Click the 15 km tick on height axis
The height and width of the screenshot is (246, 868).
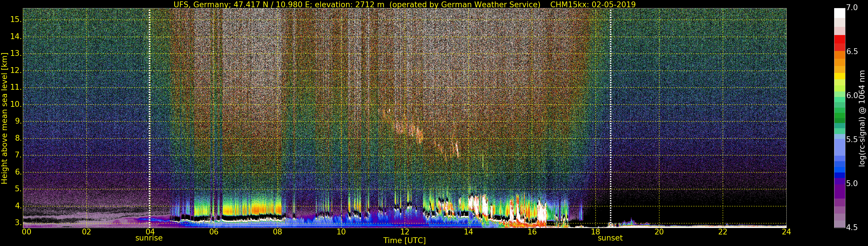pos(15,20)
